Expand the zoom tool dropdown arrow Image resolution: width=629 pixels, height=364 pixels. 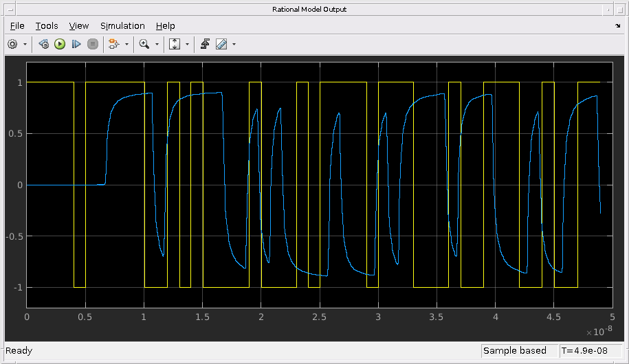click(157, 44)
